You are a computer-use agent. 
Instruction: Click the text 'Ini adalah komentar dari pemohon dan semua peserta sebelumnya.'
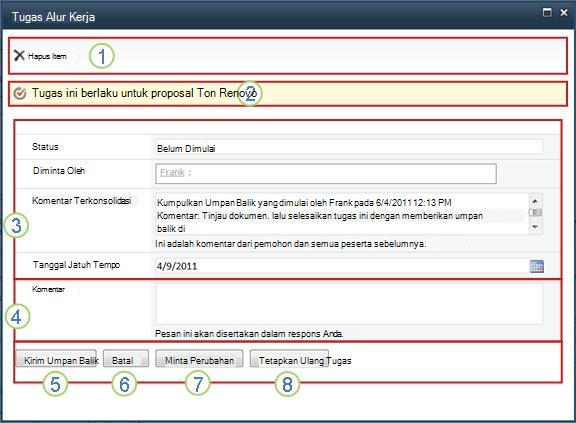[291, 244]
